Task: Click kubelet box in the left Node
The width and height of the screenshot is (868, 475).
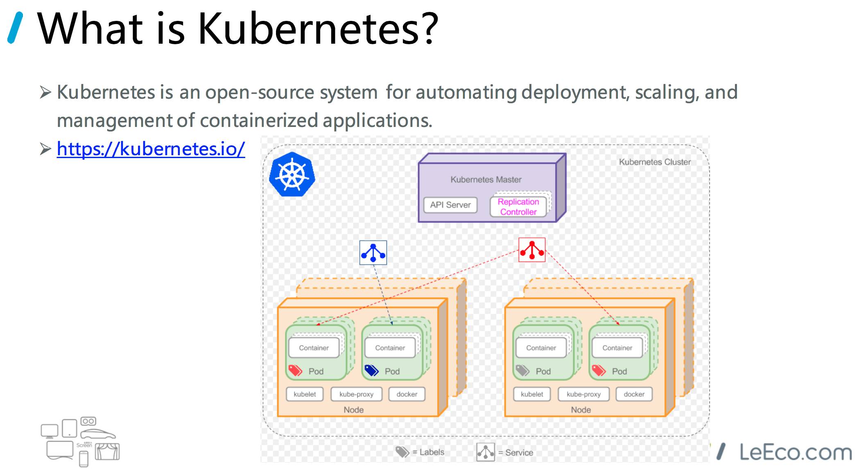Action: tap(305, 394)
